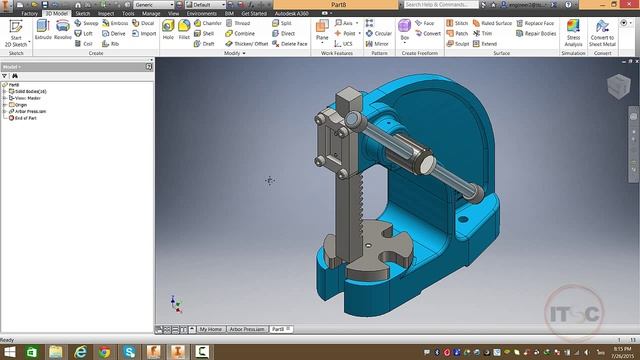This screenshot has height=360, width=640.
Task: Open the Manage ribbon tab
Action: point(151,13)
